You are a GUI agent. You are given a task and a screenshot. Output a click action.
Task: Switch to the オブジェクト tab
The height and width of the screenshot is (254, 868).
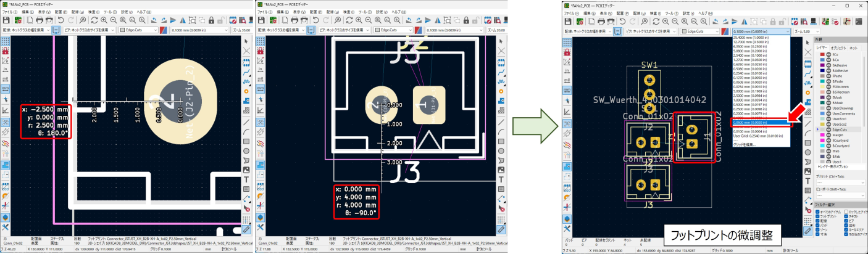pyautogui.click(x=838, y=47)
